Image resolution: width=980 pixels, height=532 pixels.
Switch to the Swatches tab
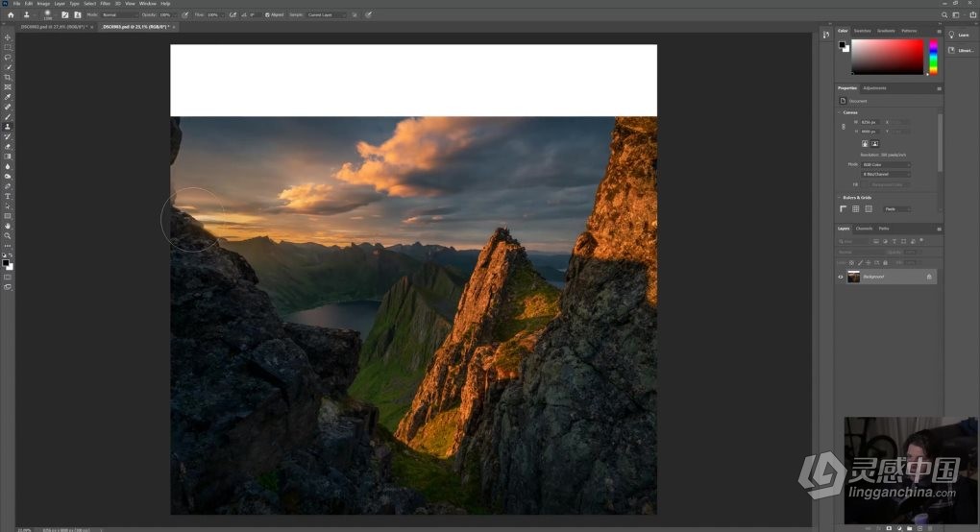(x=863, y=31)
